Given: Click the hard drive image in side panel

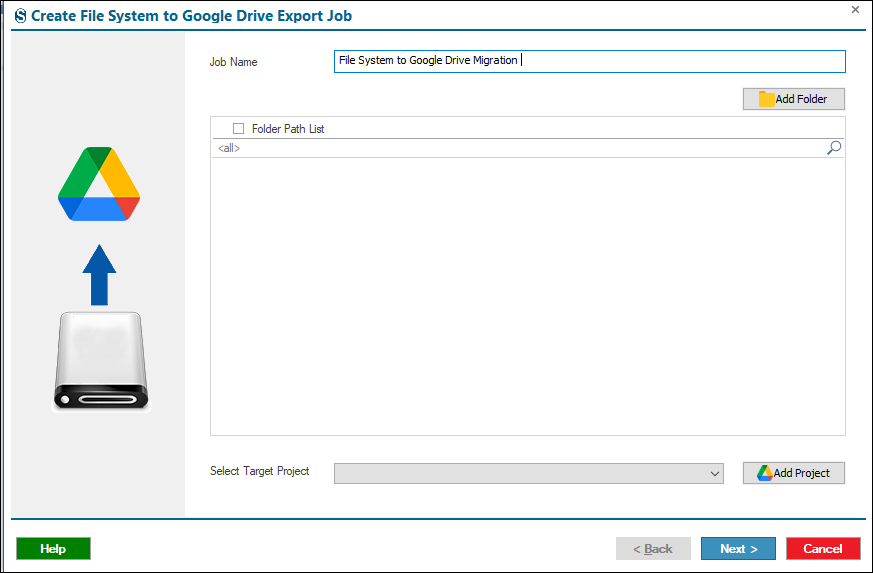Looking at the screenshot, I should 101,361.
